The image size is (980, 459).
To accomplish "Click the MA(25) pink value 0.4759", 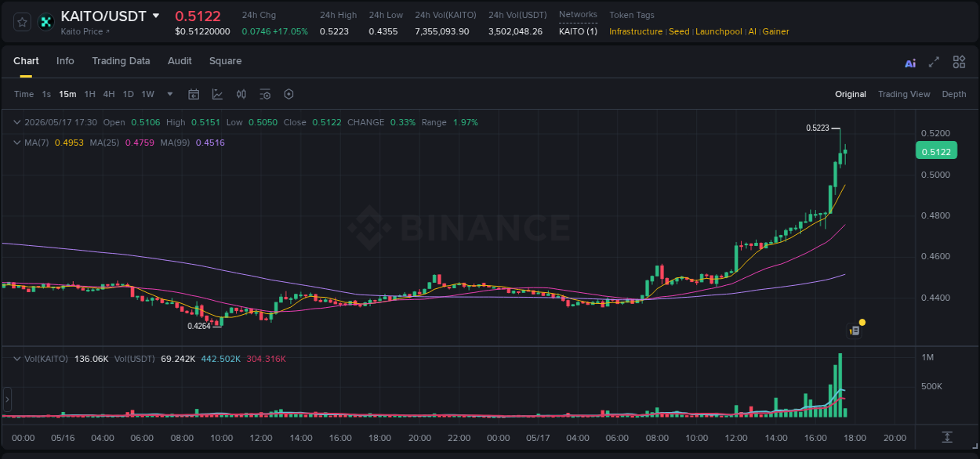I will (x=140, y=143).
